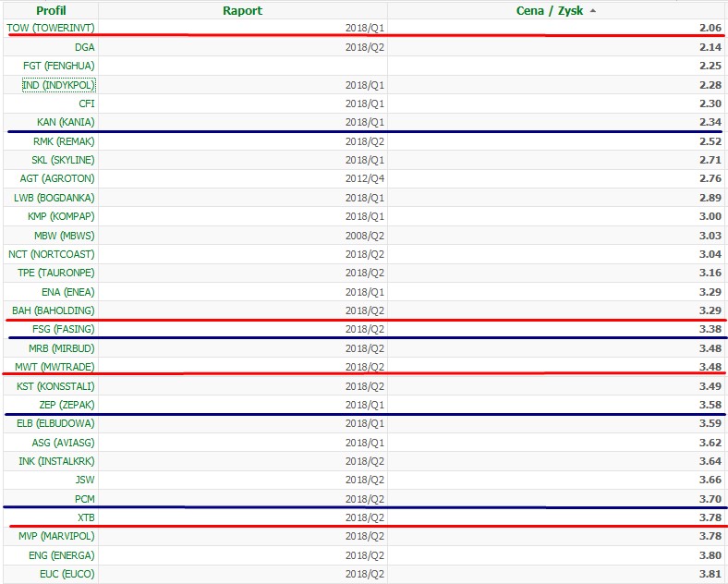The image size is (728, 584).
Task: Open the CFI profile link
Action: (x=87, y=103)
